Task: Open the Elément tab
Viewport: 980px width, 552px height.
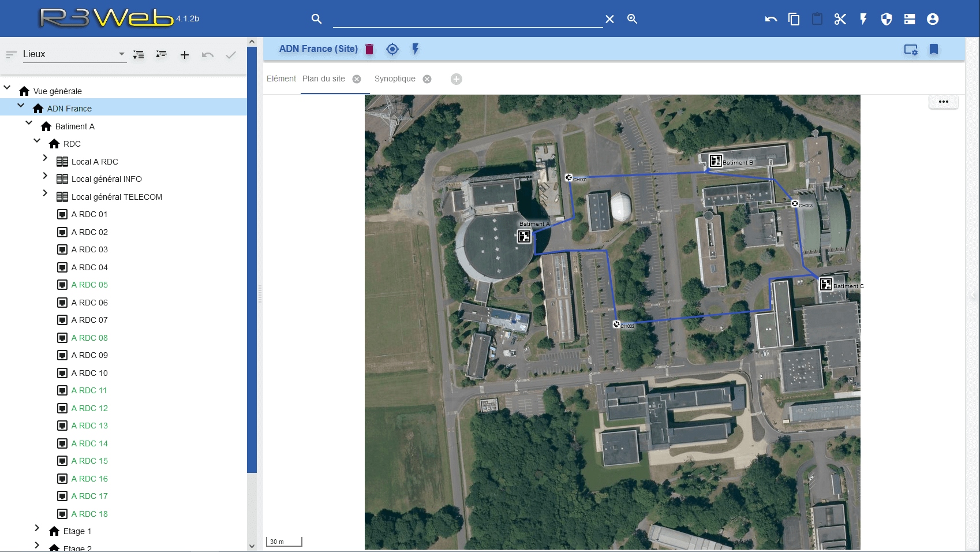Action: coord(281,79)
